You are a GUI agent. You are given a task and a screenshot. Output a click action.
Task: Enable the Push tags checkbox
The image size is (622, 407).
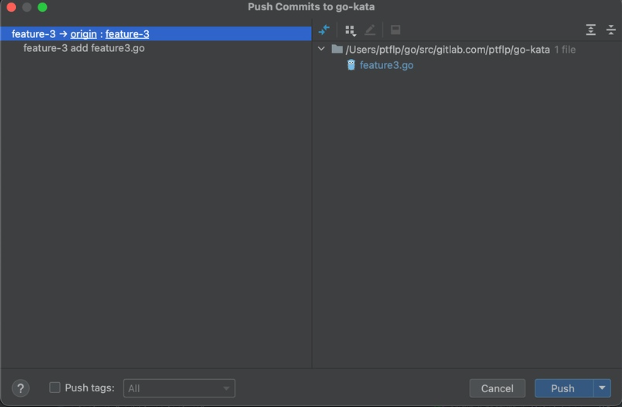point(55,388)
